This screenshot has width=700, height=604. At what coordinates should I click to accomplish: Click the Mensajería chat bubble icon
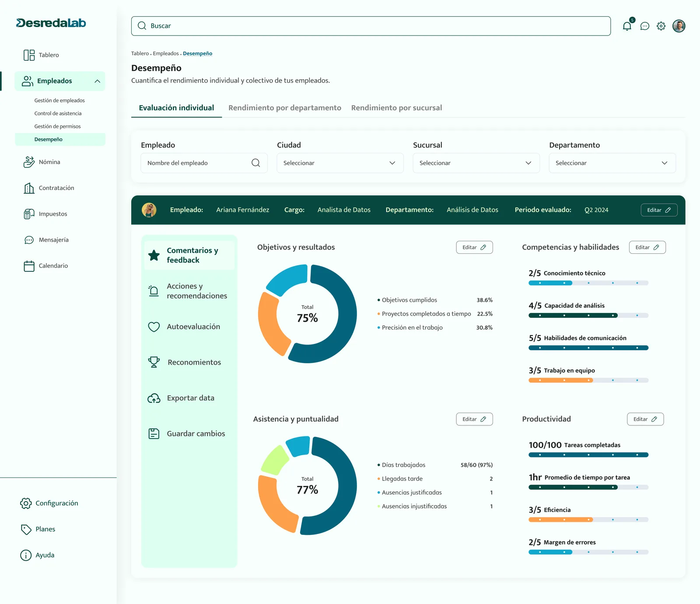tap(29, 240)
